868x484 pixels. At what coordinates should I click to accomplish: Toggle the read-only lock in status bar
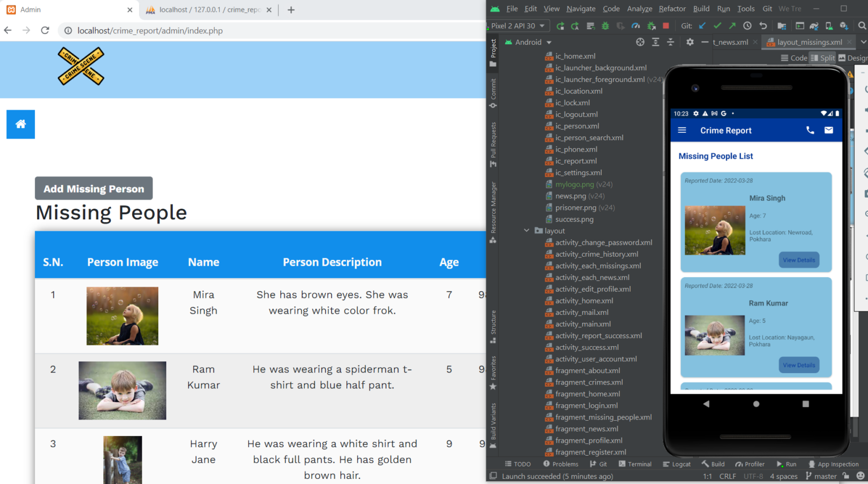click(845, 477)
